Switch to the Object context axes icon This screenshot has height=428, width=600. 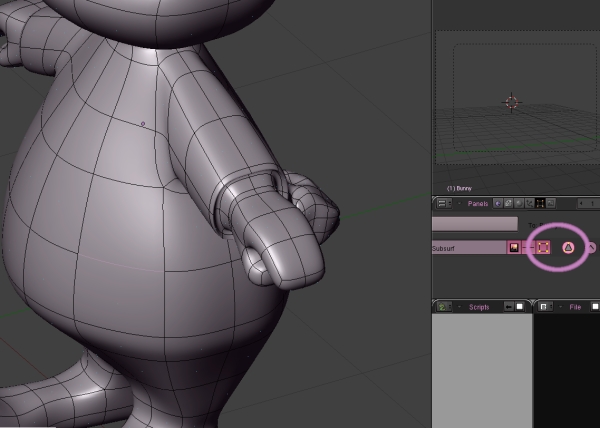[x=530, y=203]
